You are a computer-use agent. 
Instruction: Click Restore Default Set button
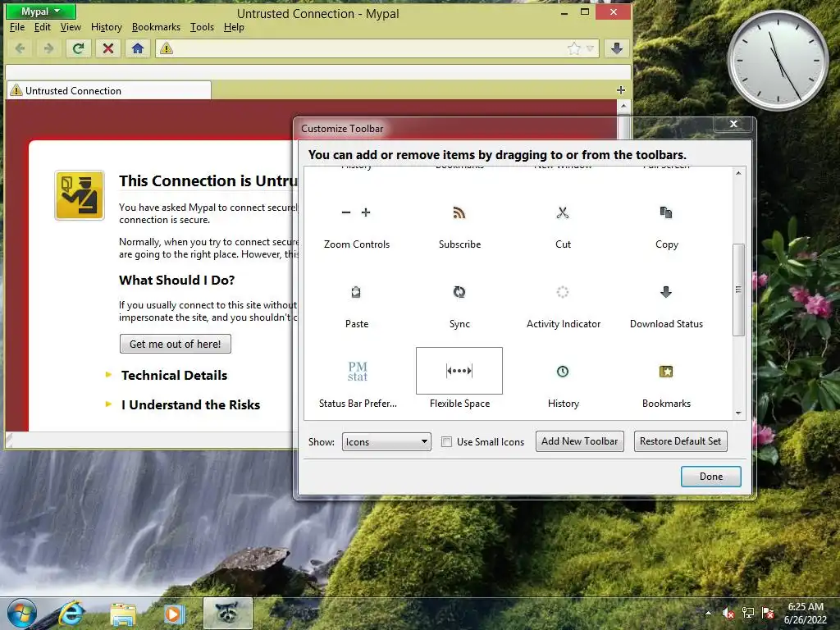pos(680,441)
